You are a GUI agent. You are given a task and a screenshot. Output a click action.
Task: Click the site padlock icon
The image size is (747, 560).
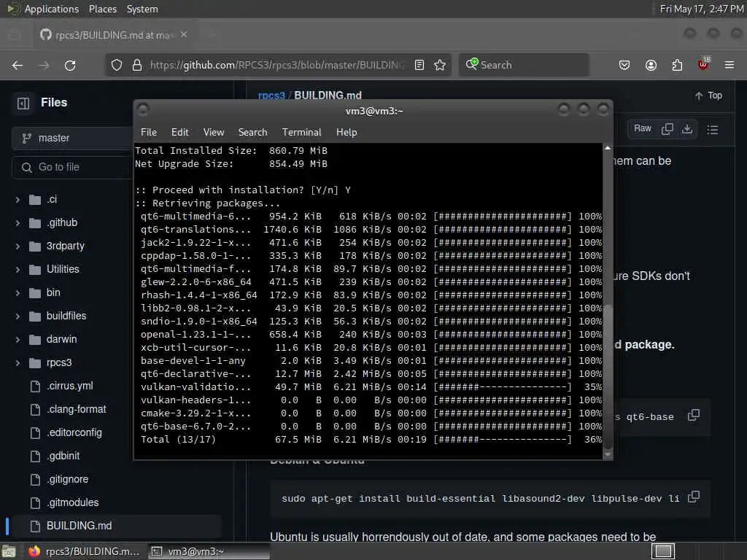137,65
